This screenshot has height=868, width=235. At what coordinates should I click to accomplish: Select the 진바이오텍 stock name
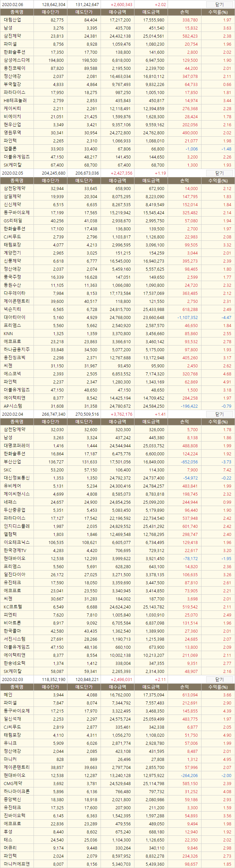[x=14, y=816]
